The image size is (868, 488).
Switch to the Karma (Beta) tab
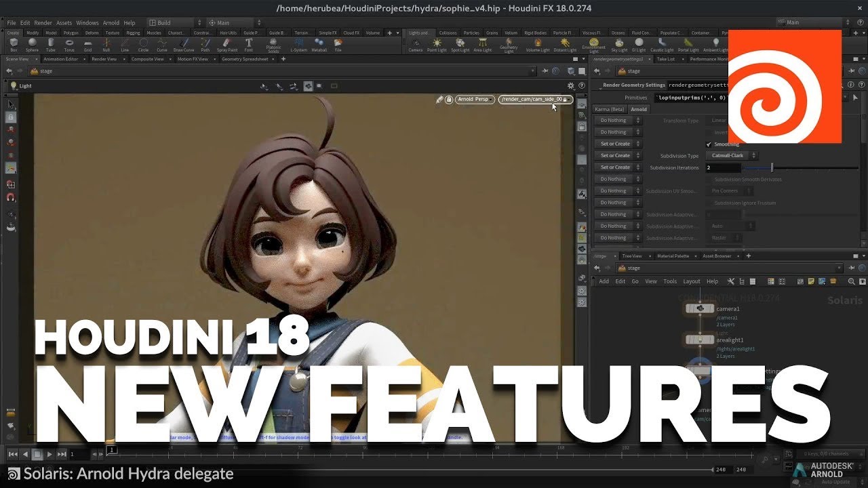(x=609, y=109)
